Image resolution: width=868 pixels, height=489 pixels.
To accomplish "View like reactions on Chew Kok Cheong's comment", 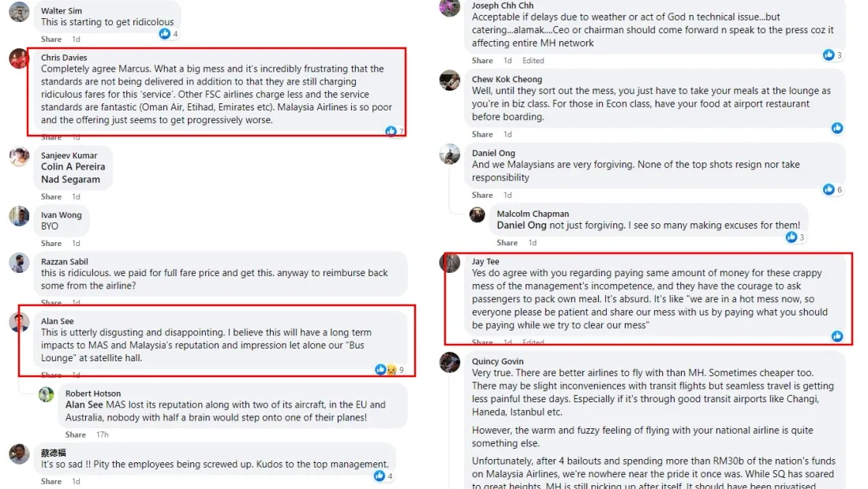I will [836, 128].
